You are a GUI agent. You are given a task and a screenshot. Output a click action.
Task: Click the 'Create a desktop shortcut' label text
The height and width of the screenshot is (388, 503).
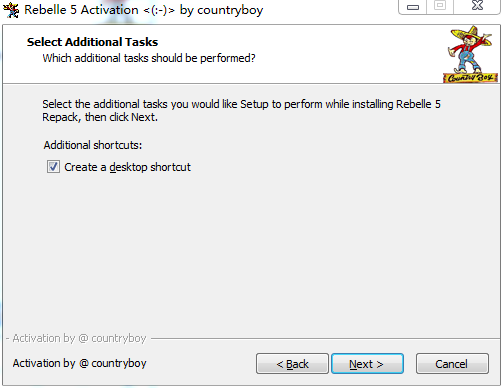click(x=127, y=167)
